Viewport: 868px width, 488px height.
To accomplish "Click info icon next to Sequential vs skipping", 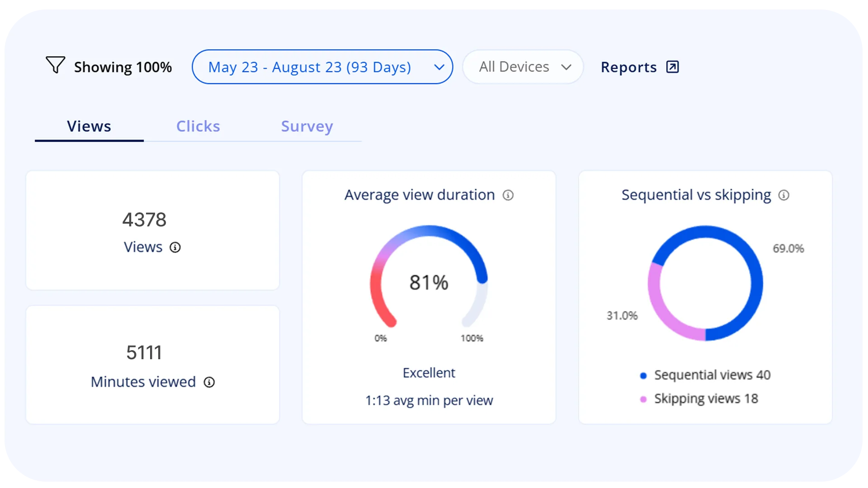I will [x=783, y=195].
